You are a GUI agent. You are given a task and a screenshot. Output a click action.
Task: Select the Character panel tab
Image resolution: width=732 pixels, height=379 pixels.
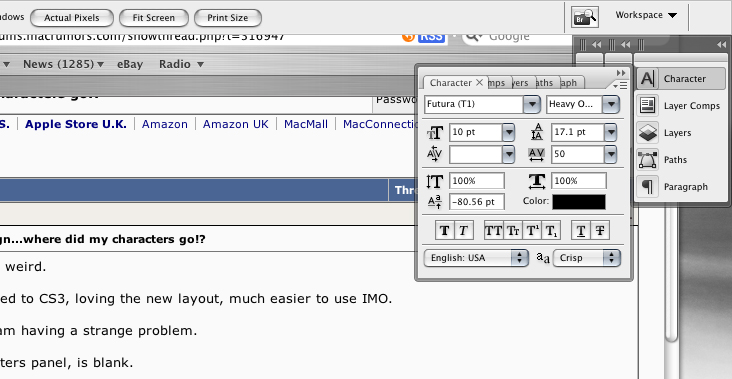click(450, 83)
